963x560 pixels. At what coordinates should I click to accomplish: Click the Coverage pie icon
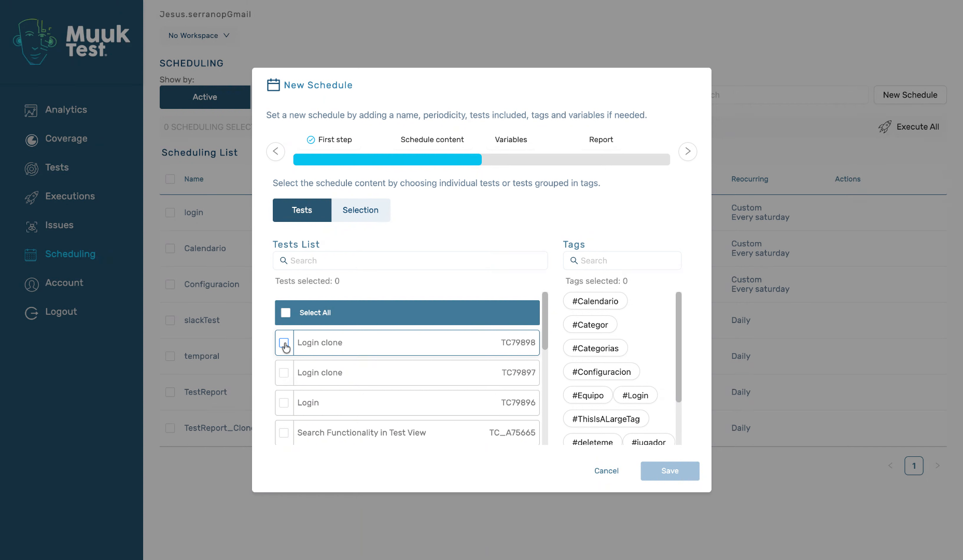32,139
